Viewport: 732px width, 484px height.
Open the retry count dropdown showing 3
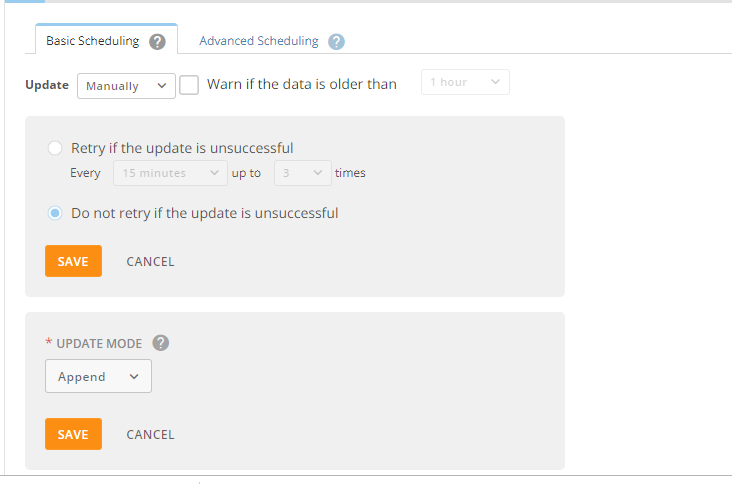click(x=303, y=173)
